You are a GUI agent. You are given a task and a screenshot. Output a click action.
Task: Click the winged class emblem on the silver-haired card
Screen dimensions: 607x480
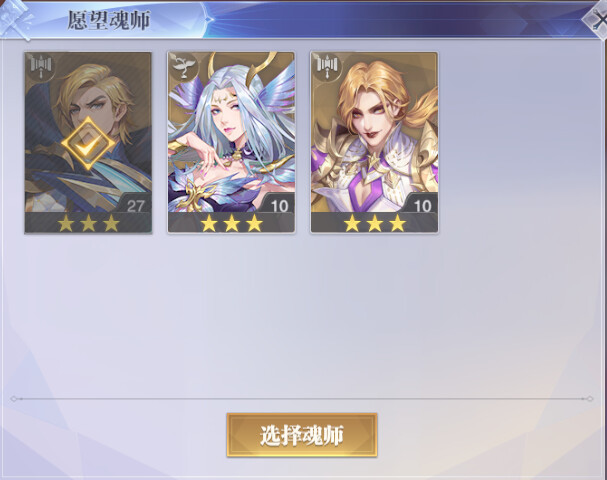[184, 65]
